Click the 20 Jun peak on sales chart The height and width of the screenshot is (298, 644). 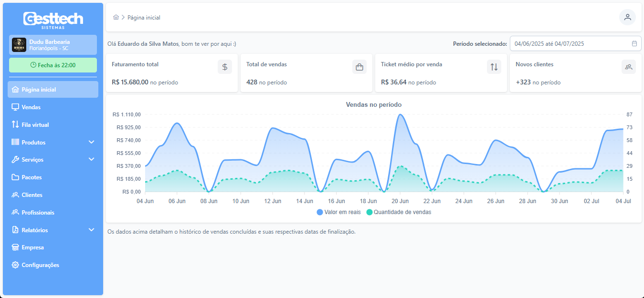click(x=400, y=115)
